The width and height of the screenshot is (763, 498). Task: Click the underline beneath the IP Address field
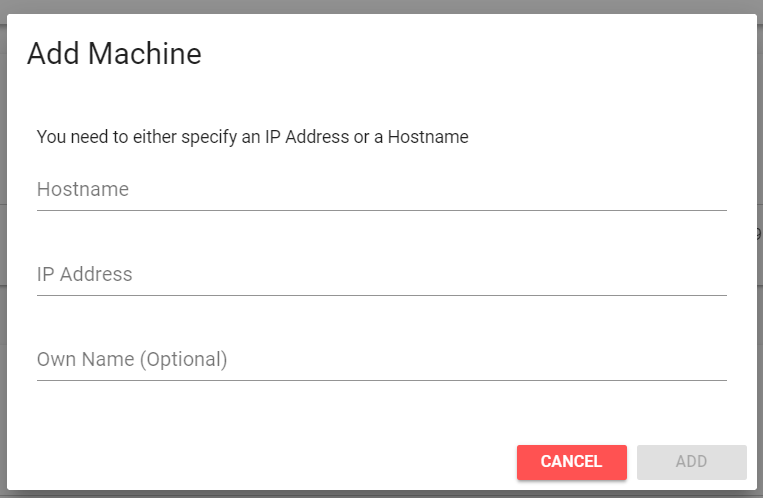tap(380, 295)
